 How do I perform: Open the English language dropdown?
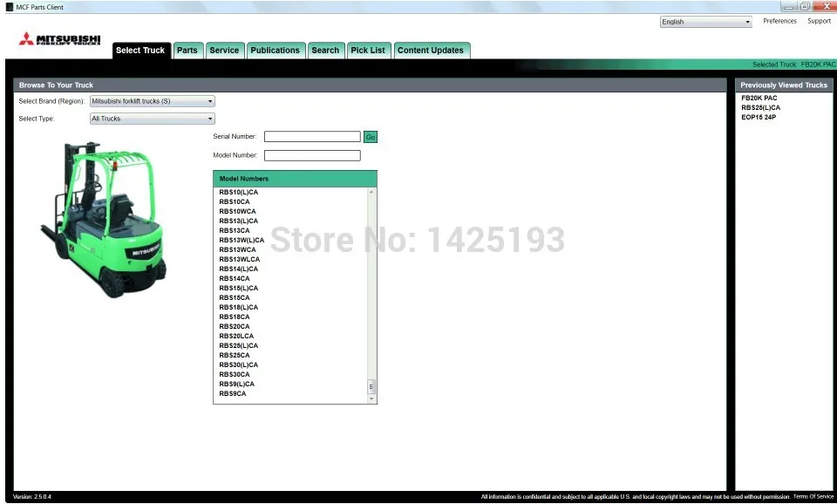tap(705, 22)
